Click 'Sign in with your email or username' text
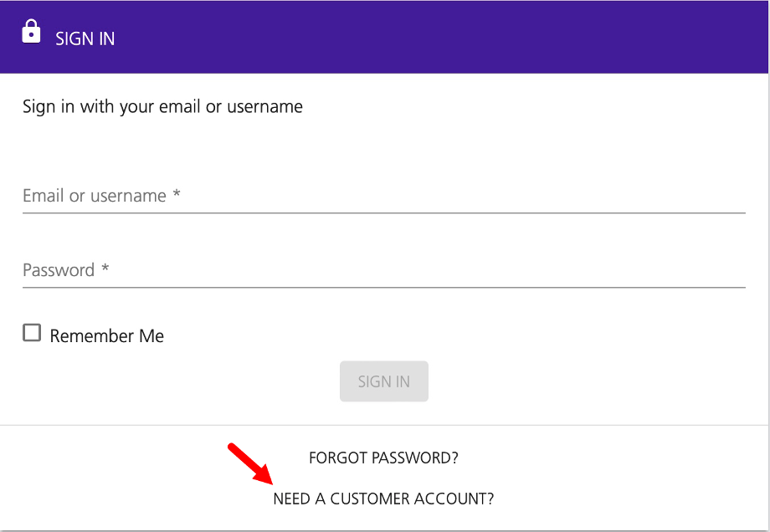 pyautogui.click(x=162, y=106)
